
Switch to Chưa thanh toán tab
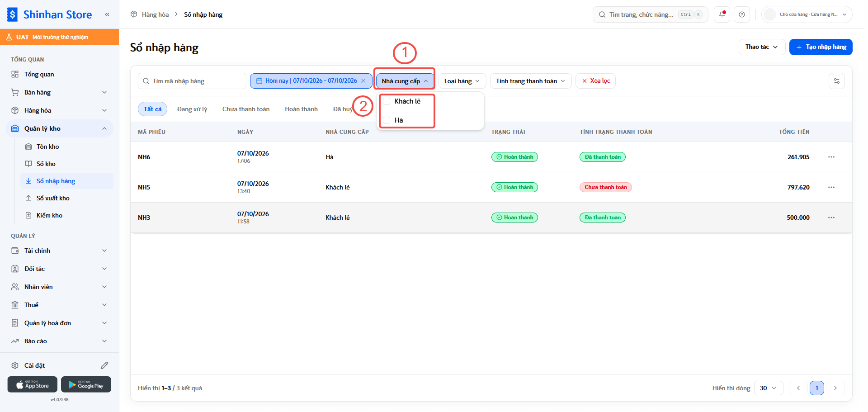point(246,109)
